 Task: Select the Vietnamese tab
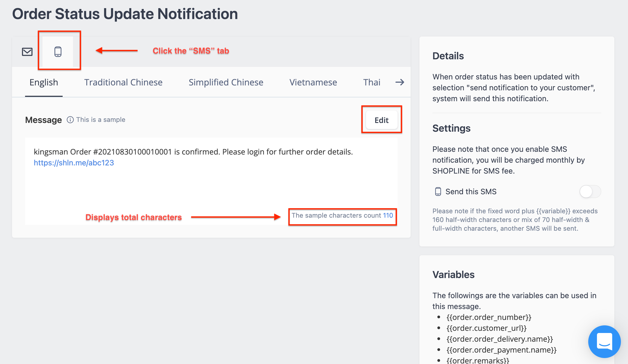pos(313,82)
